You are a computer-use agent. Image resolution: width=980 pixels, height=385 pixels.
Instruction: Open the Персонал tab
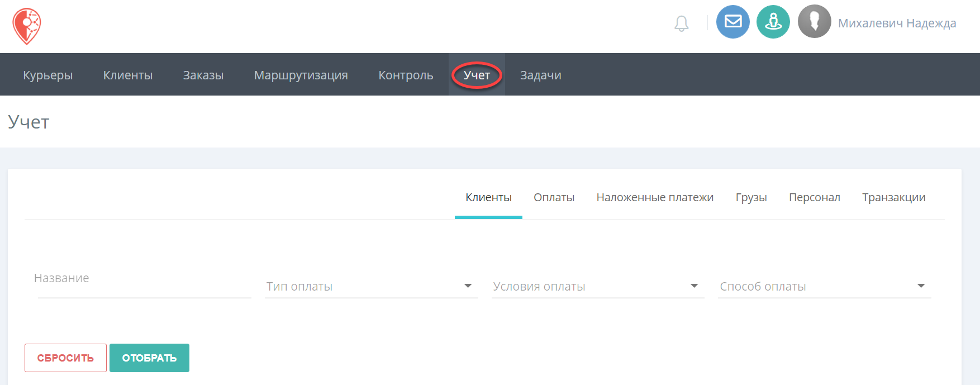pyautogui.click(x=814, y=198)
